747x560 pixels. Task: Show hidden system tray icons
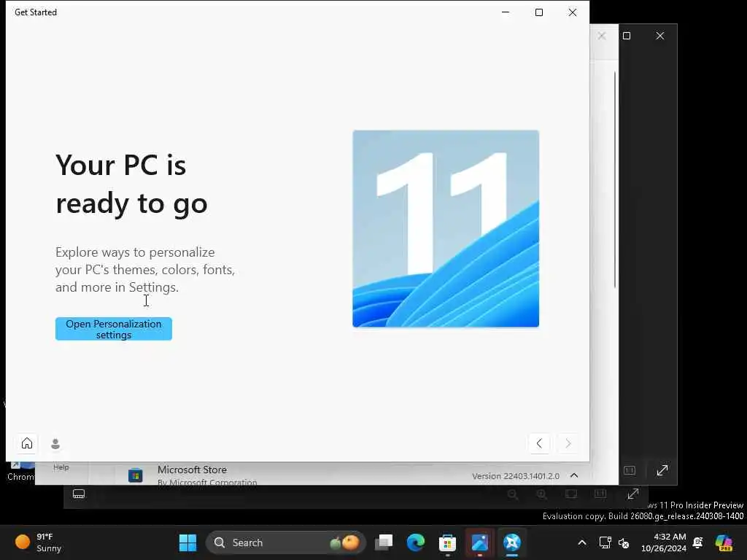coord(582,542)
